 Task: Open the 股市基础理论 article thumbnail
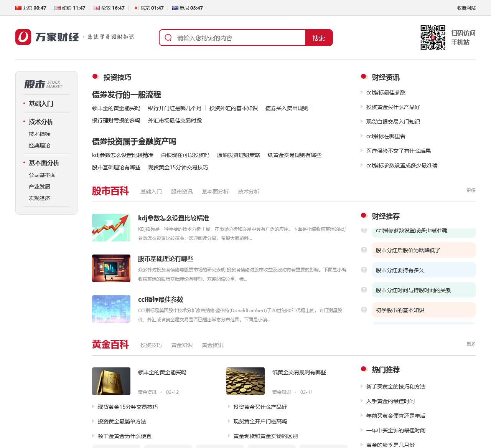coord(111,268)
